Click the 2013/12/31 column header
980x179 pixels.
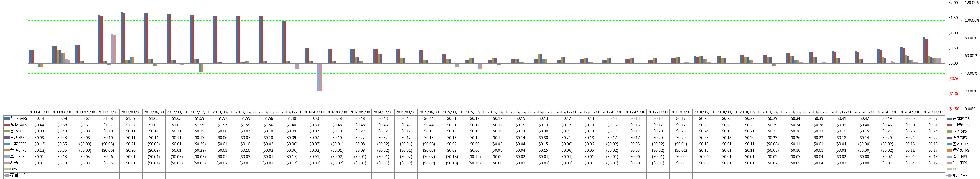[291, 112]
